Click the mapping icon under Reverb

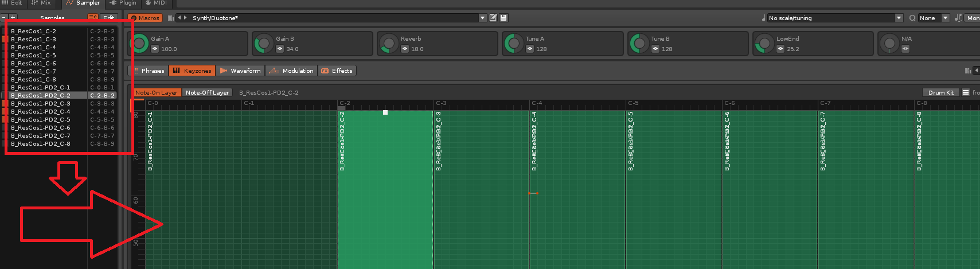point(405,49)
